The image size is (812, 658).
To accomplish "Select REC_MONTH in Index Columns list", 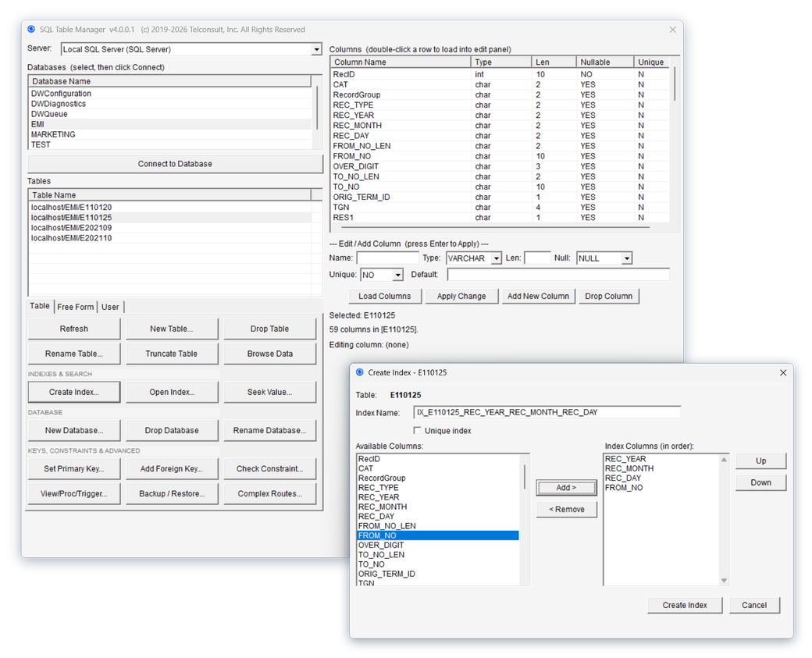I will pos(661,468).
